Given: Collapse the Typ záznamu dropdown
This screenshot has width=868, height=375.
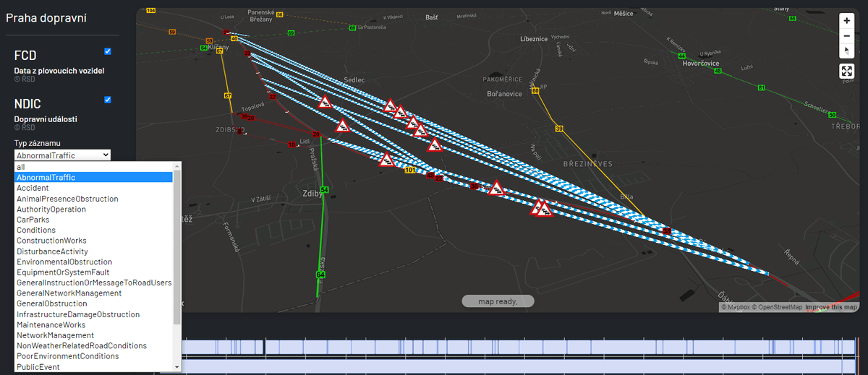Looking at the screenshot, I should [62, 155].
